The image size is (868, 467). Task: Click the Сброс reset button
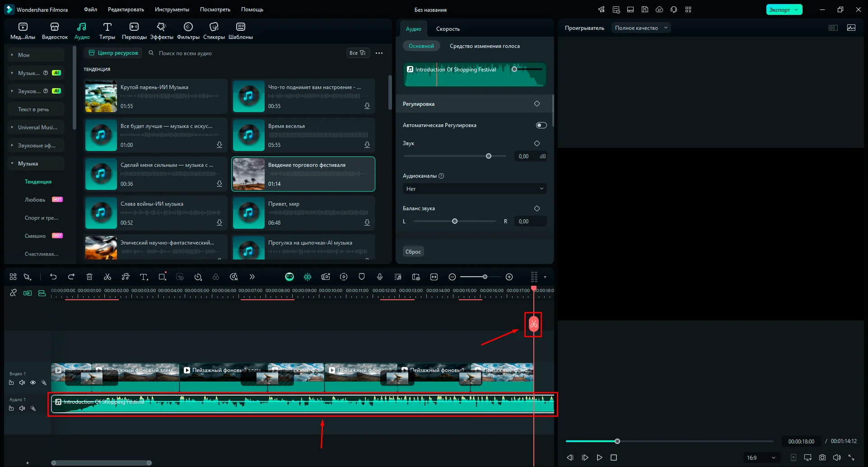413,252
